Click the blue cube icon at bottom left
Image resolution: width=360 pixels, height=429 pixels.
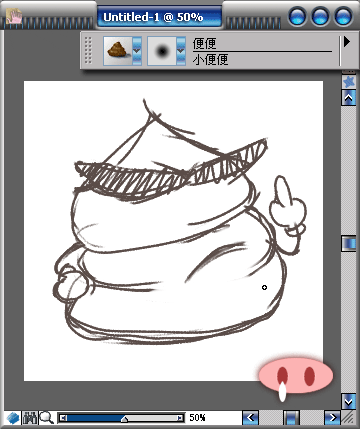pos(13,418)
